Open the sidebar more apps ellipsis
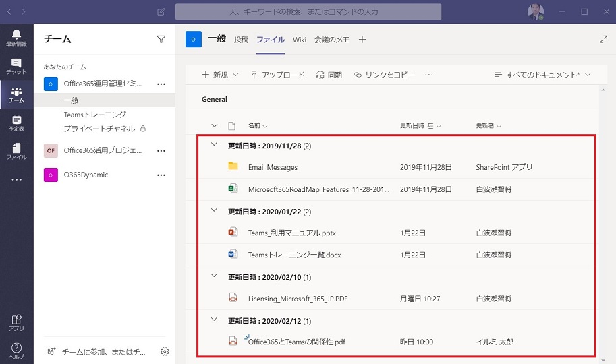This screenshot has width=616, height=364. (x=16, y=179)
